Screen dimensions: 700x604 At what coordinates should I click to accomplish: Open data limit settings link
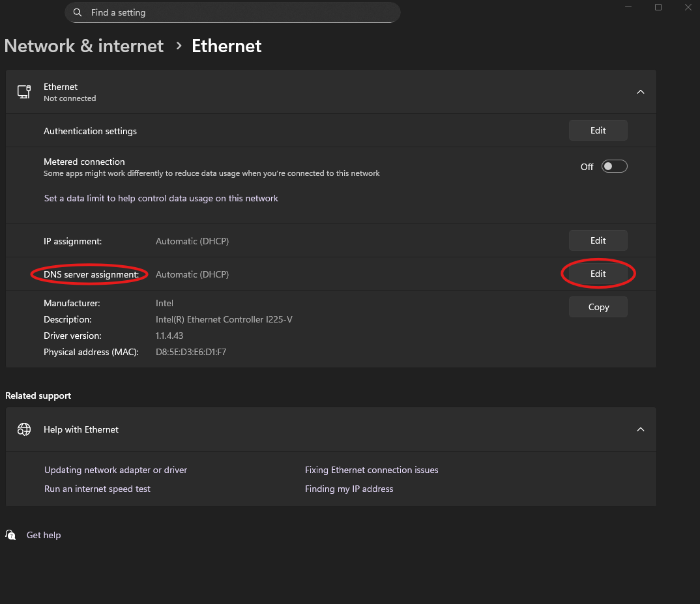coord(160,198)
